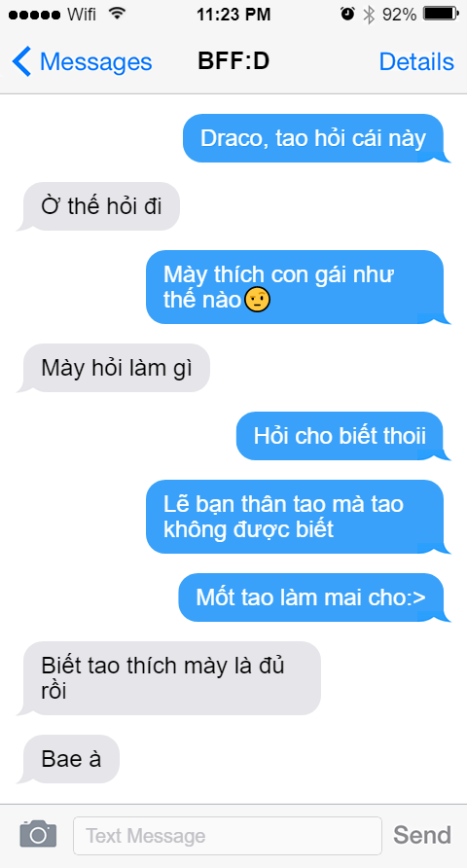This screenshot has width=467, height=868.
Task: Tap the back chevron arrow
Action: pyautogui.click(x=21, y=61)
